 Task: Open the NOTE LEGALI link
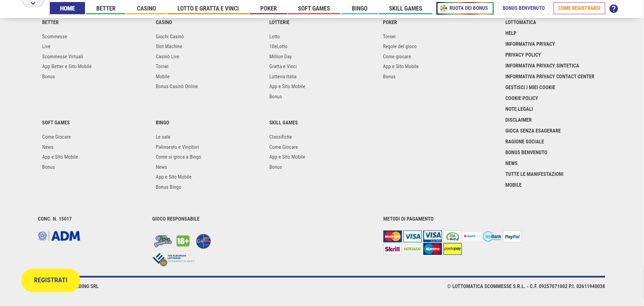click(519, 109)
